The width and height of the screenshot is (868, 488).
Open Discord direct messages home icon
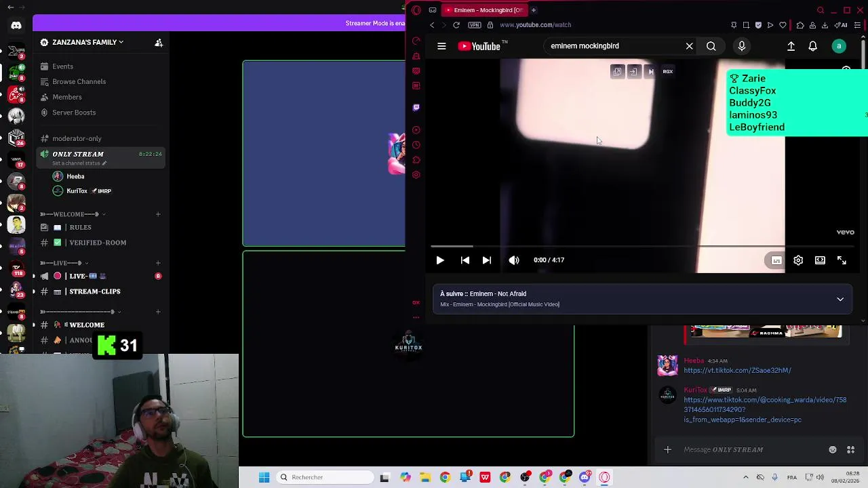(x=16, y=26)
